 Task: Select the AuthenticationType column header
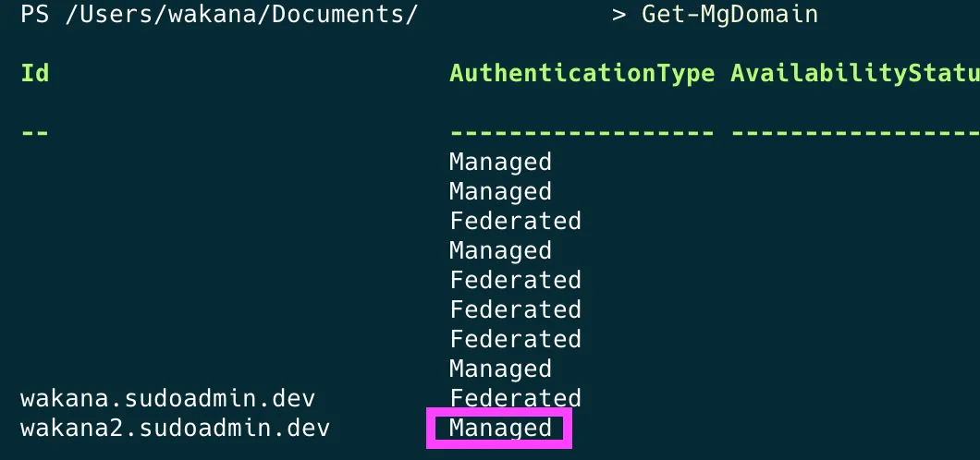click(582, 73)
